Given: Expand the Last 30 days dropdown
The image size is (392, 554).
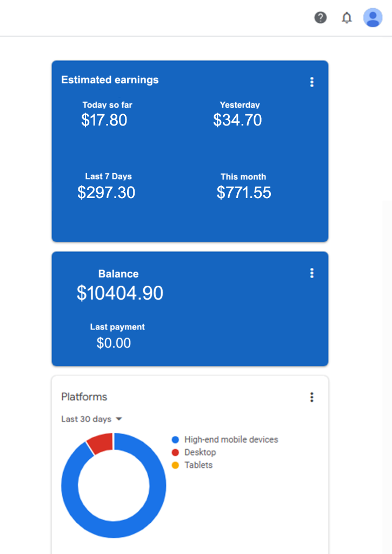Looking at the screenshot, I should click(87, 419).
